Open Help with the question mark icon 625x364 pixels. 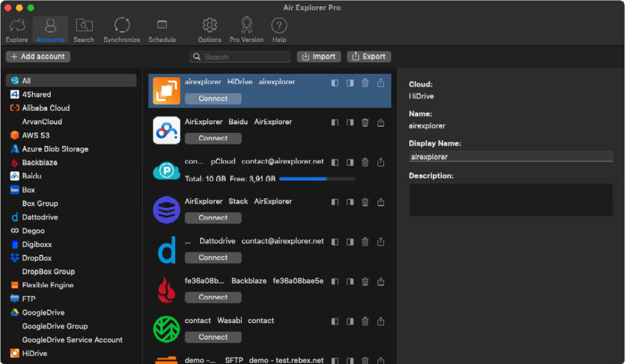[279, 29]
